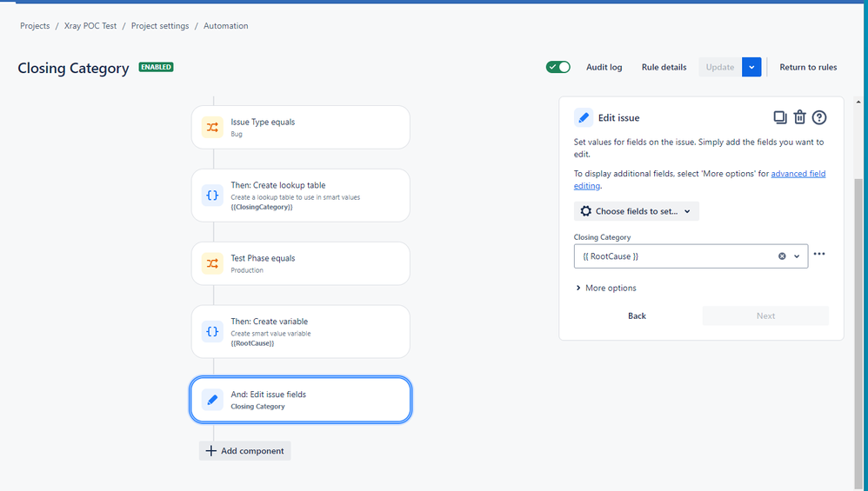Expand More options section

[x=605, y=288]
